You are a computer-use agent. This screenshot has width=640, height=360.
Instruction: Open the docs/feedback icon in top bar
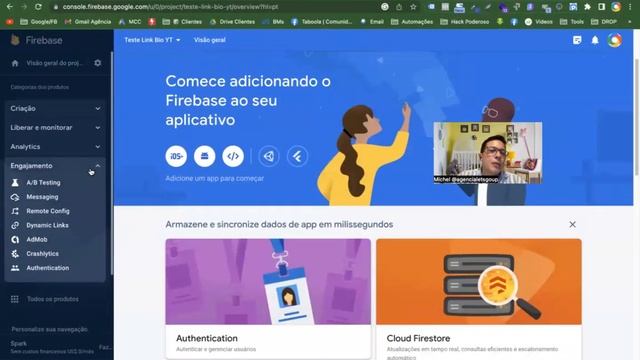[577, 40]
